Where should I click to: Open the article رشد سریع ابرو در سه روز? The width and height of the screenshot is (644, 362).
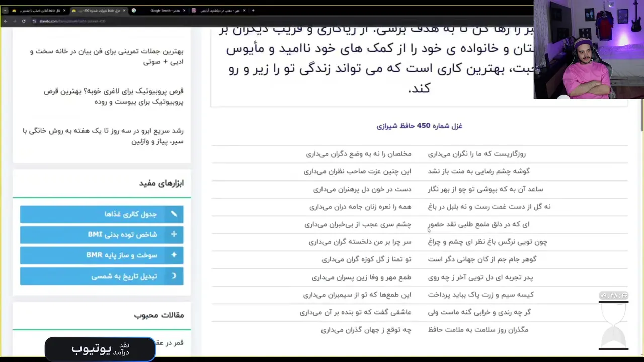coord(103,136)
